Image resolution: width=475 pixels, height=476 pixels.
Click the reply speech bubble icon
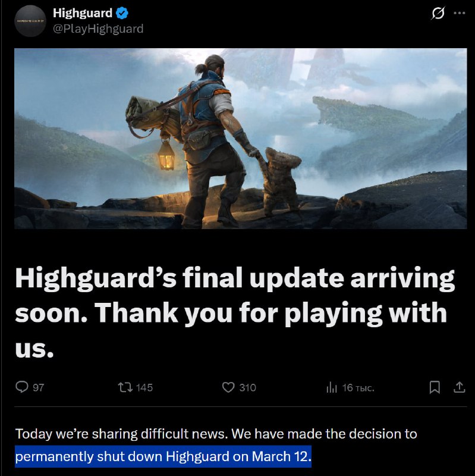[22, 387]
